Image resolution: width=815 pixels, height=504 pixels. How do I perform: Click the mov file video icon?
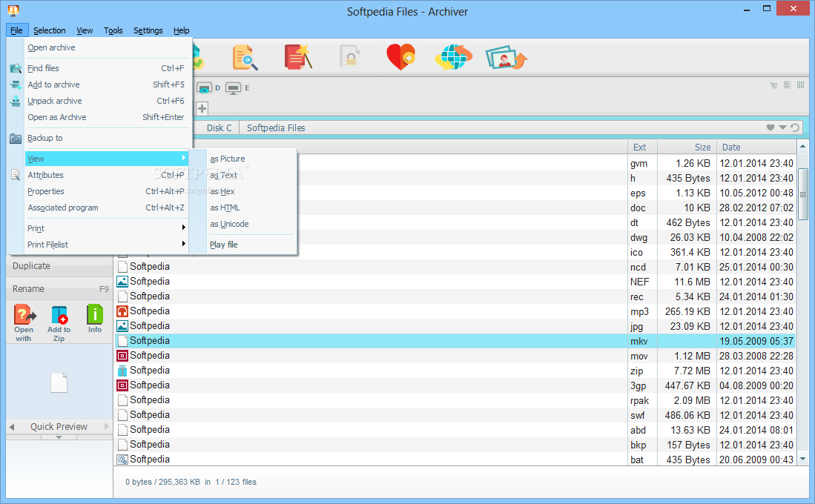[x=122, y=356]
